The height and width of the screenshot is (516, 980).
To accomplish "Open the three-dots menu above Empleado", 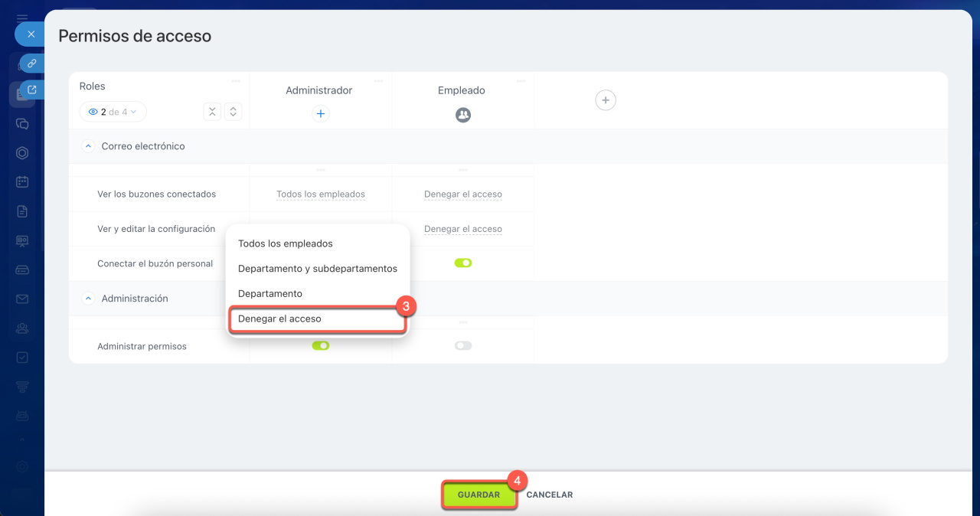I will pos(521,80).
